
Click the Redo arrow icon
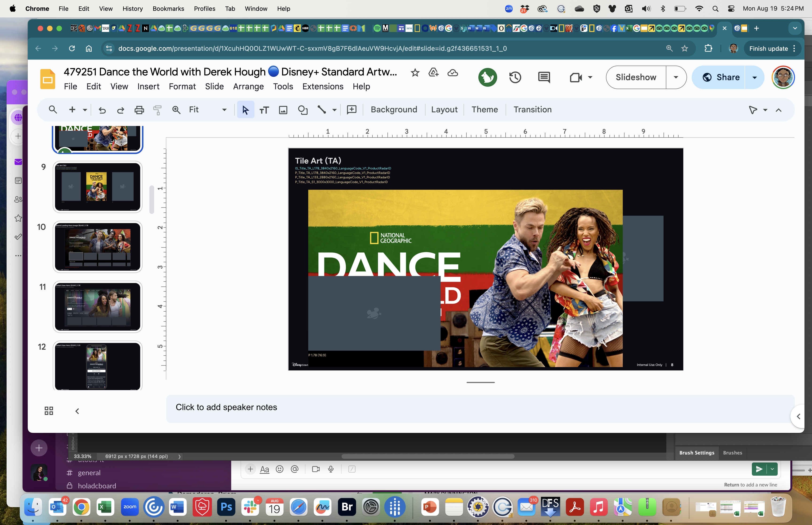pyautogui.click(x=121, y=110)
